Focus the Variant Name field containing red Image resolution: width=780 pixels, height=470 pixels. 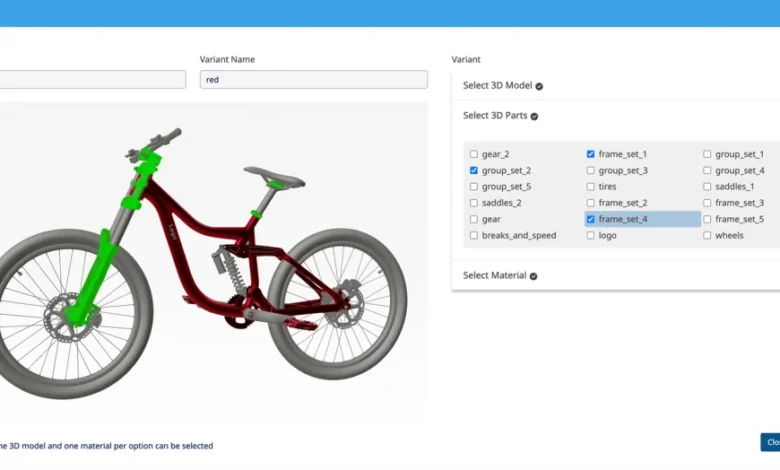coord(314,80)
